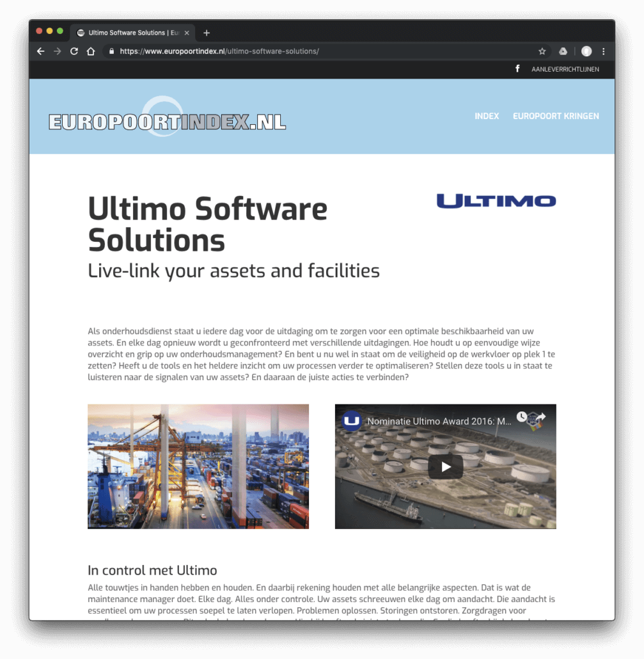The height and width of the screenshot is (659, 644).
Task: Click the subtitle Live-link your assets and facilities
Action: click(233, 271)
